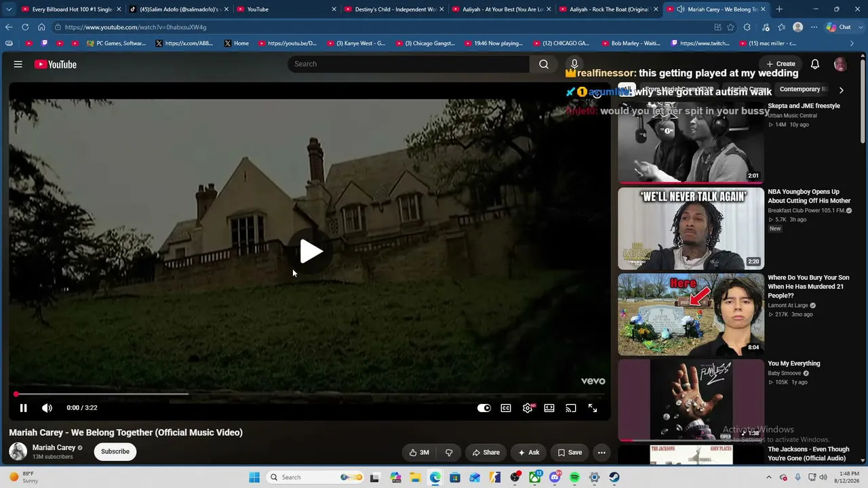Go to the browser home page
868x488 pixels.
coord(41,27)
